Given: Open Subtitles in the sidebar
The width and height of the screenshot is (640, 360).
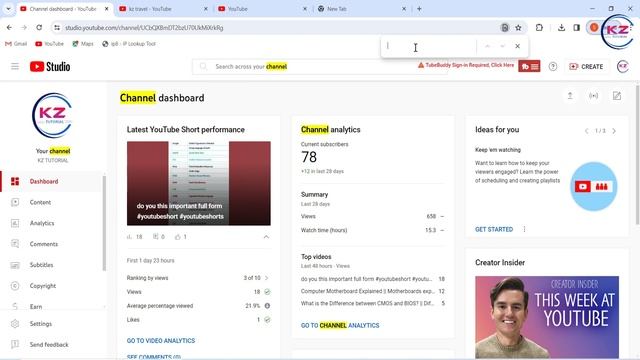Looking at the screenshot, I should click(51, 264).
